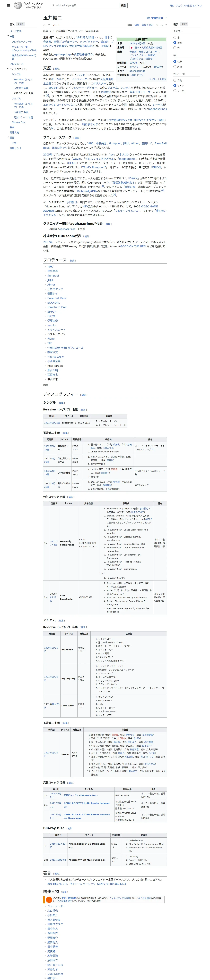The image size is (210, 980).
Task: Click the ジェーン・スー link in 関連人物
Action: point(56,906)
